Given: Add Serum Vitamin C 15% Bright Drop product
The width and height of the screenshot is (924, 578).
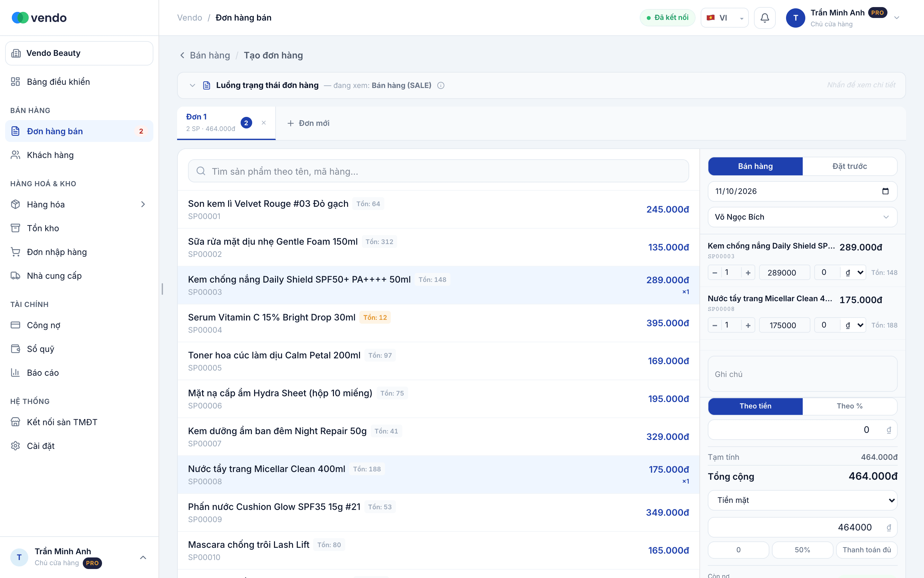Looking at the screenshot, I should tap(438, 323).
